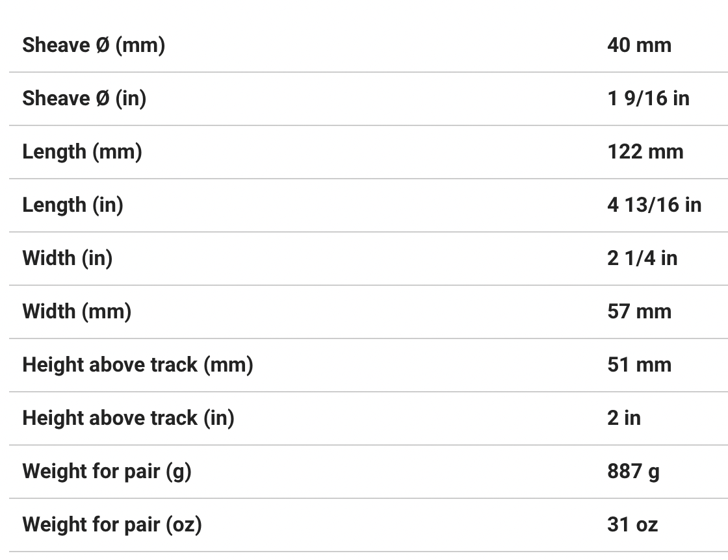Select the 1 9/16 in value
The image size is (728, 560).
[648, 99]
